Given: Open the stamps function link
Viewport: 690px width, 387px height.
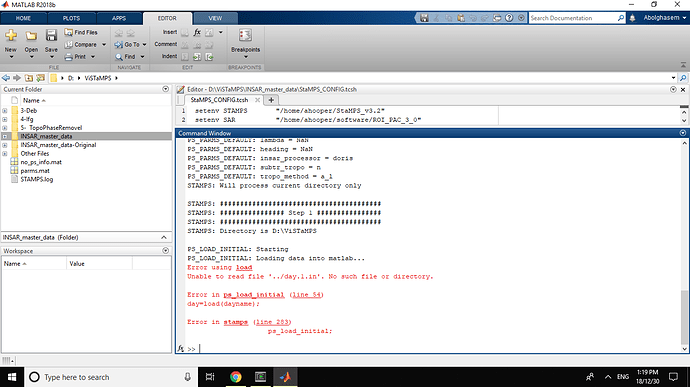Looking at the screenshot, I should click(x=235, y=322).
